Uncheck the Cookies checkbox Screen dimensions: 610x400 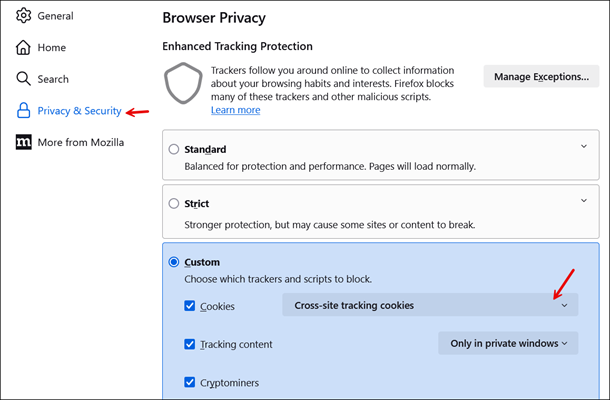[189, 306]
